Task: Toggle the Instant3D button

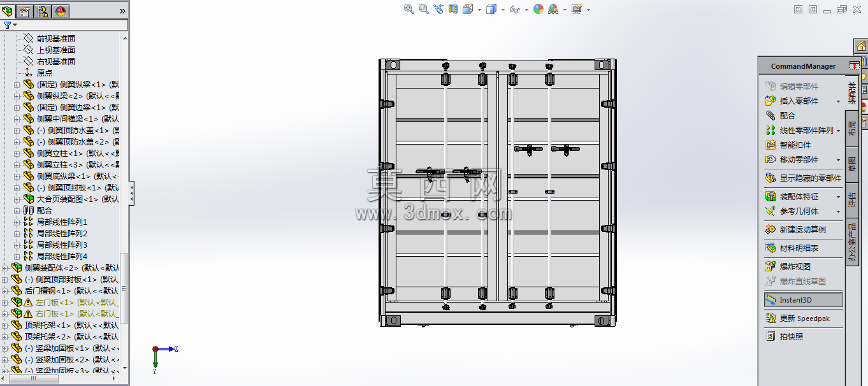Action: coord(803,299)
